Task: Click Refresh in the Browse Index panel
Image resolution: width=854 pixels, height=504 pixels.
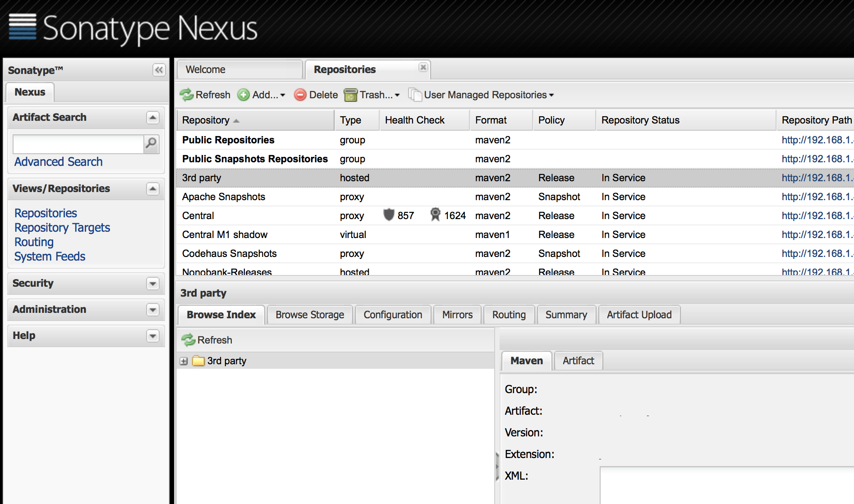Action: [x=207, y=340]
